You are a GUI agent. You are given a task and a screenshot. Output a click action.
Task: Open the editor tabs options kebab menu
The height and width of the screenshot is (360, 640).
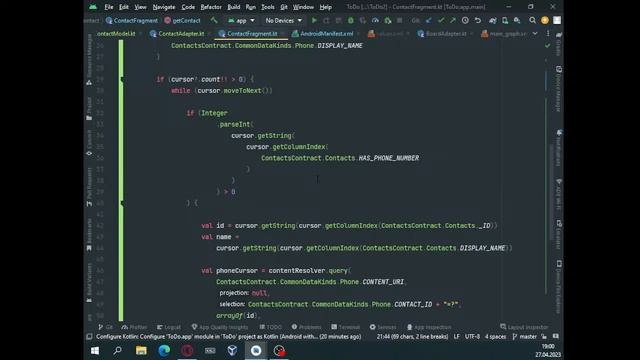pos(548,33)
